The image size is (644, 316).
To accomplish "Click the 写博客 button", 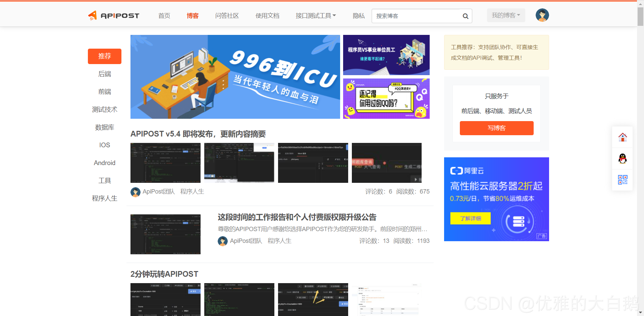I will pos(496,128).
